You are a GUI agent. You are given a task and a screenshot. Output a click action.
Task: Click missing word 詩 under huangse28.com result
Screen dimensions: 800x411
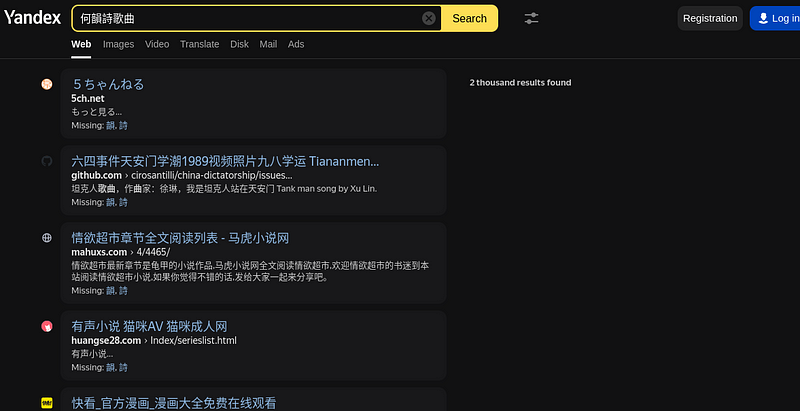[123, 368]
